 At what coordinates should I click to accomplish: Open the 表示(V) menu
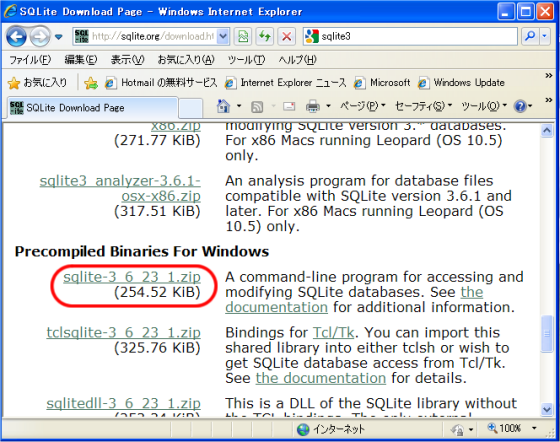pos(128,60)
